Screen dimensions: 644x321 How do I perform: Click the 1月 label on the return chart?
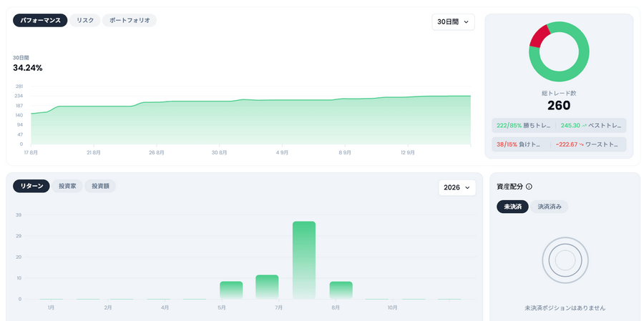51,307
